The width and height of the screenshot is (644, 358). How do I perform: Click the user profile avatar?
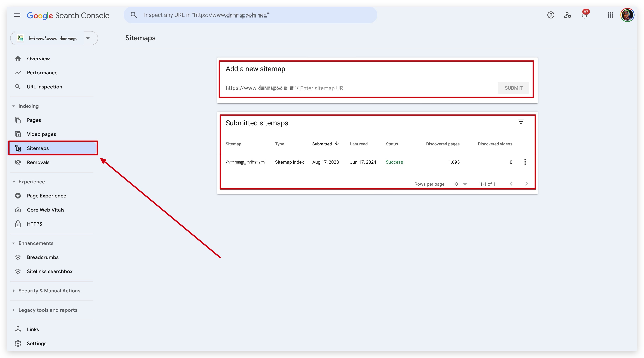[x=627, y=15]
